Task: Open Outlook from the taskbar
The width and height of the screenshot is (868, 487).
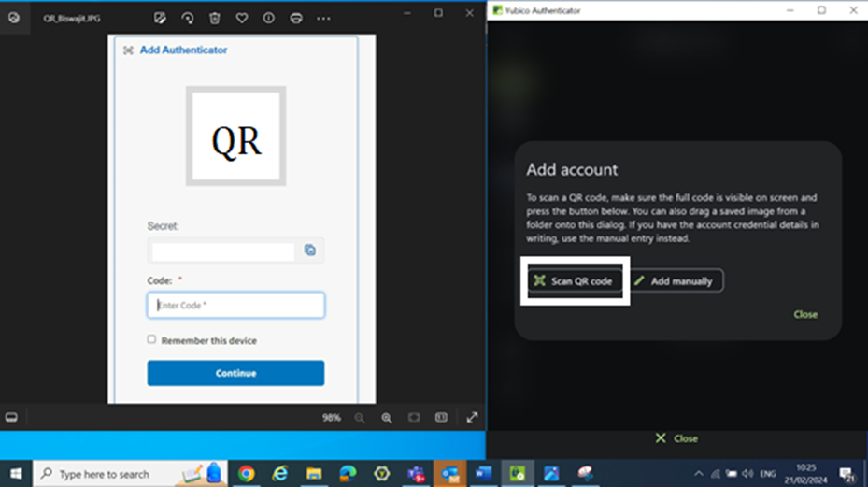Action: coord(449,474)
